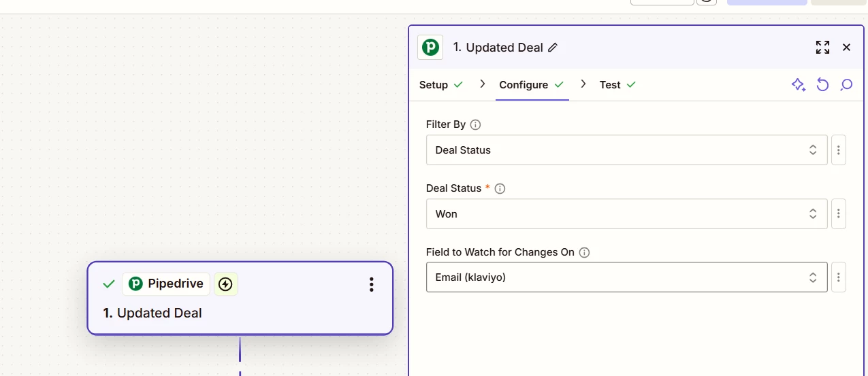Open options menu beside Deal Status field
Screen dimensions: 868x376
(839, 214)
